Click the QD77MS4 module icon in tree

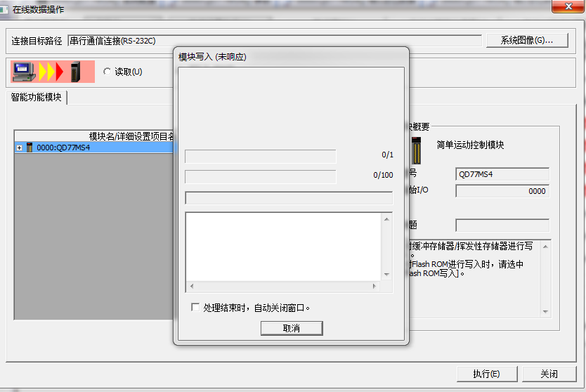click(x=30, y=148)
